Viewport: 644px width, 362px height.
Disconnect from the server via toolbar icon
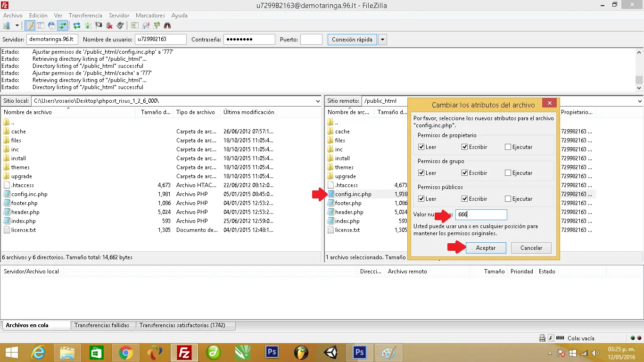(x=109, y=25)
